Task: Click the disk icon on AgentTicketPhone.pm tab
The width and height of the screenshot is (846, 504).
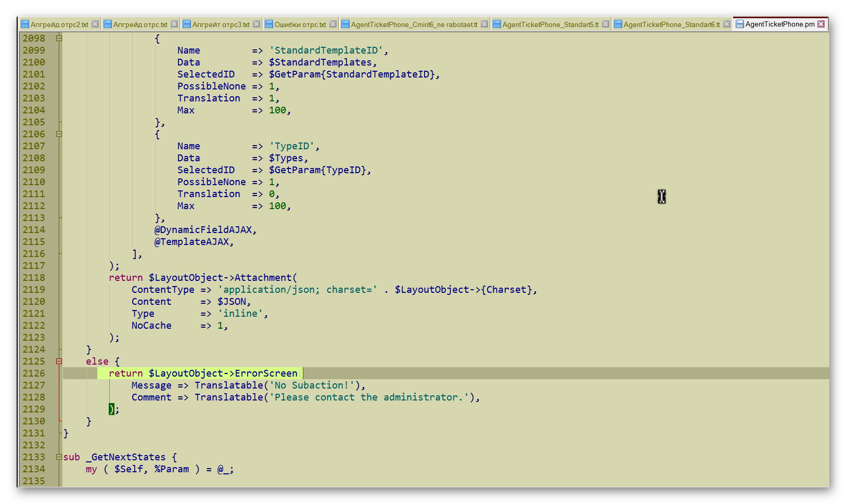Action: click(739, 24)
